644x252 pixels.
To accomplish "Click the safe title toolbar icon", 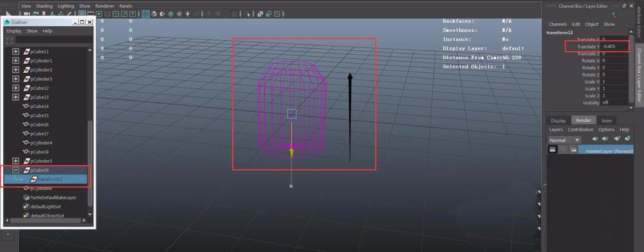I will coord(133,14).
